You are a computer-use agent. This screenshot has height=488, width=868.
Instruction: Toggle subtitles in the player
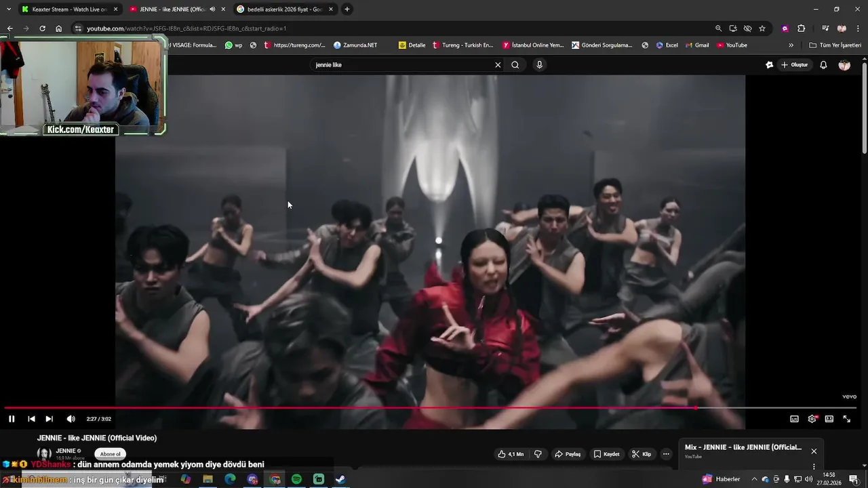point(794,419)
